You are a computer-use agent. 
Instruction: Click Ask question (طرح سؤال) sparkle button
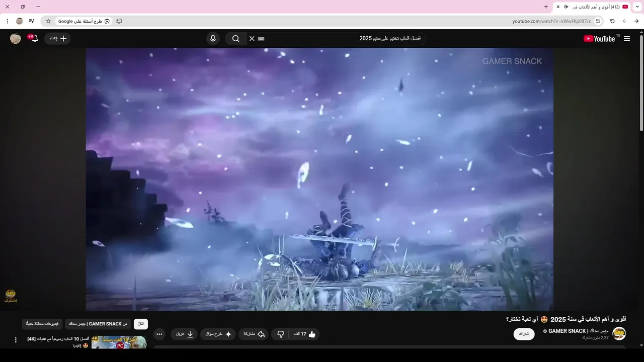(218, 334)
